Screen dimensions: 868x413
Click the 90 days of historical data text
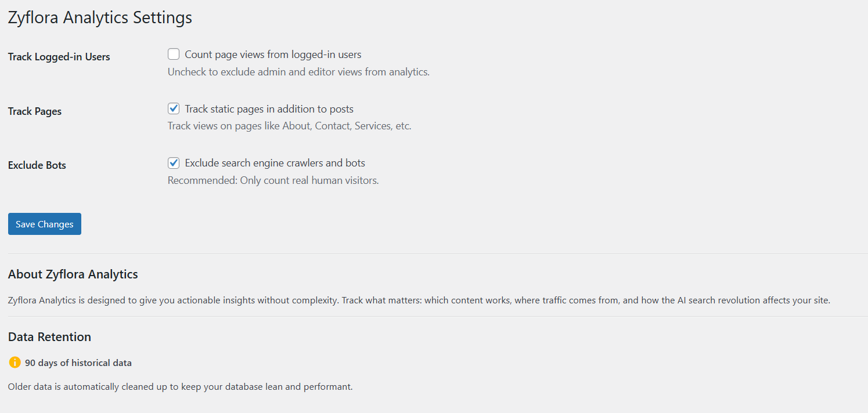coord(77,363)
